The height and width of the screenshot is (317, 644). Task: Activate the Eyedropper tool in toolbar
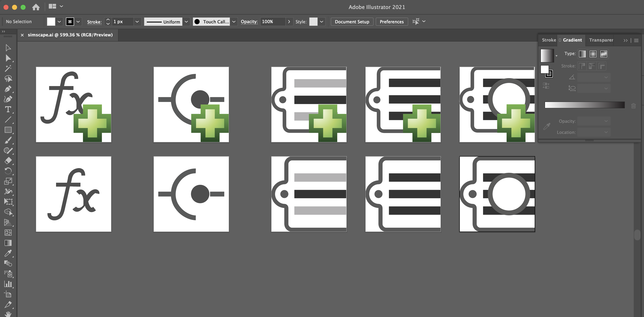8,253
